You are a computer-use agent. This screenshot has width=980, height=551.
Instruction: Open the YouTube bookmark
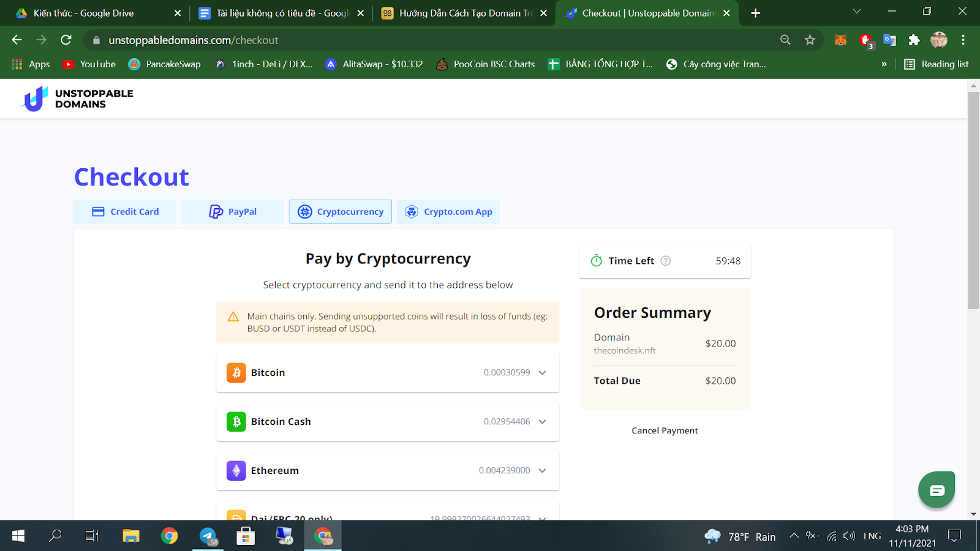89,64
